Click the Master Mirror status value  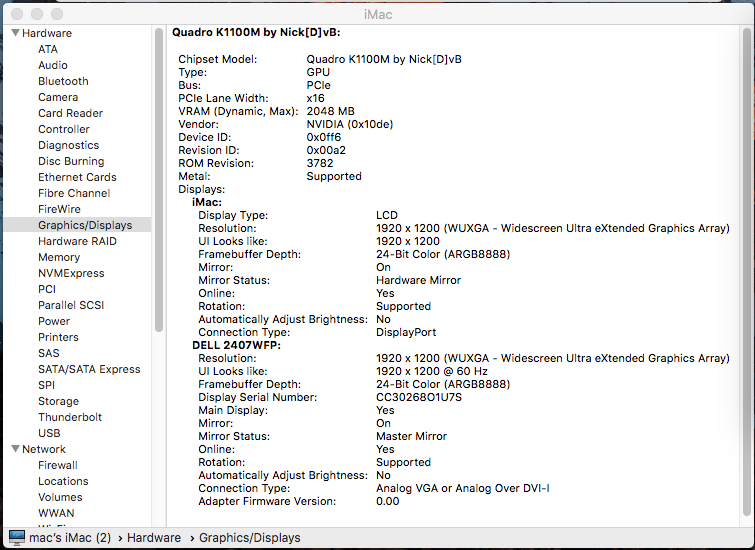(412, 436)
